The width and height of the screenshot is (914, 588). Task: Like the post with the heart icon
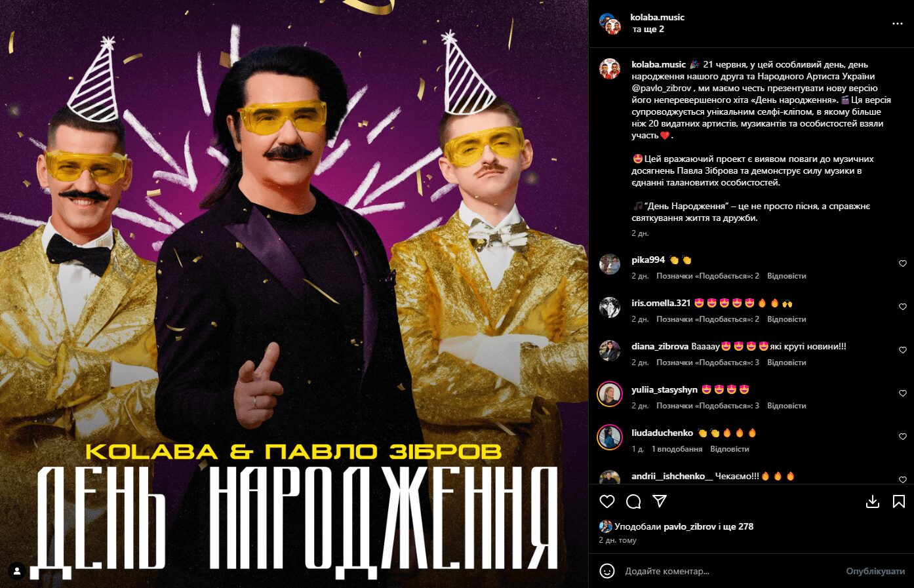607,501
